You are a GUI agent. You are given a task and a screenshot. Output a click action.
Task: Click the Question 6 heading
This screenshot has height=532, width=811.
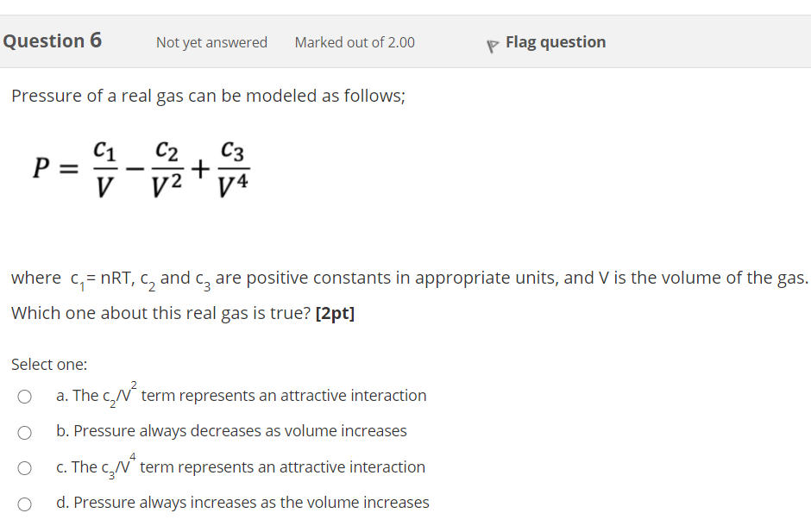pyautogui.click(x=53, y=41)
